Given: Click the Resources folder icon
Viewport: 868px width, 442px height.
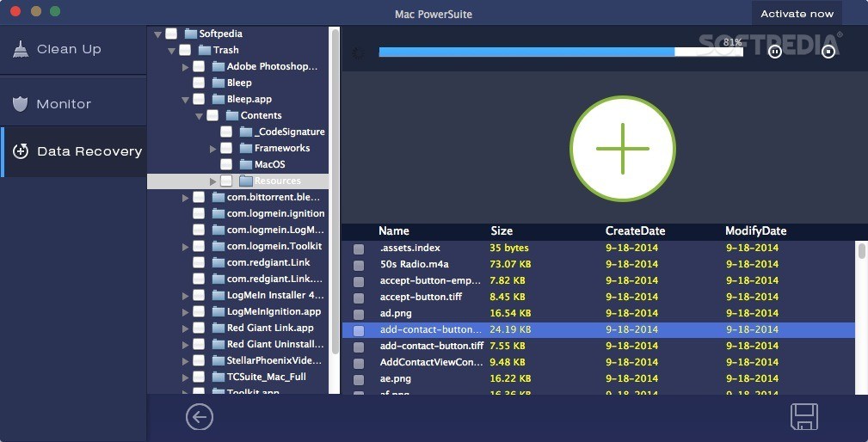Looking at the screenshot, I should pyautogui.click(x=246, y=181).
